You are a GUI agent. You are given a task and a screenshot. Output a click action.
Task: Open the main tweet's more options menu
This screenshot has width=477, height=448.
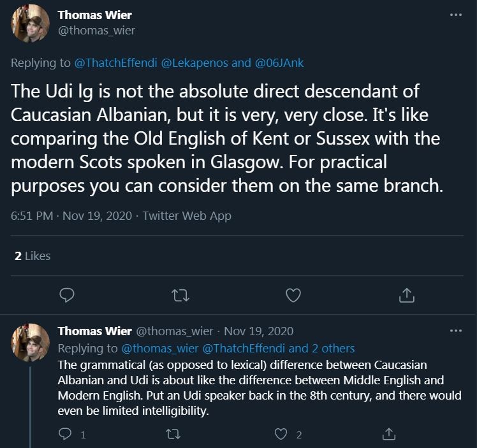[x=455, y=15]
